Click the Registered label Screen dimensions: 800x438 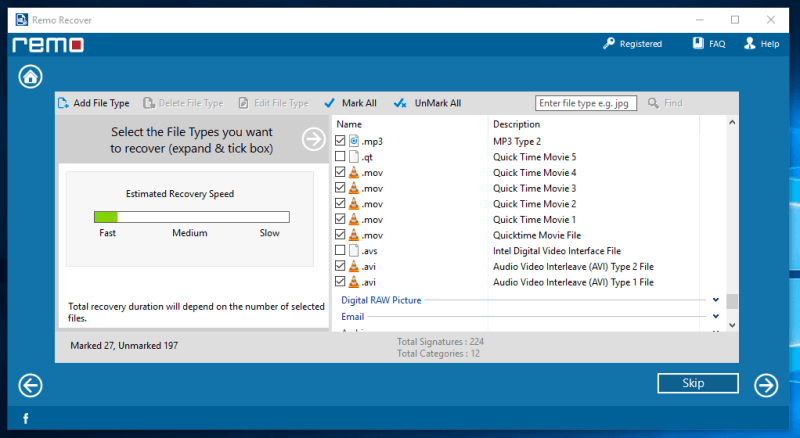coord(641,44)
